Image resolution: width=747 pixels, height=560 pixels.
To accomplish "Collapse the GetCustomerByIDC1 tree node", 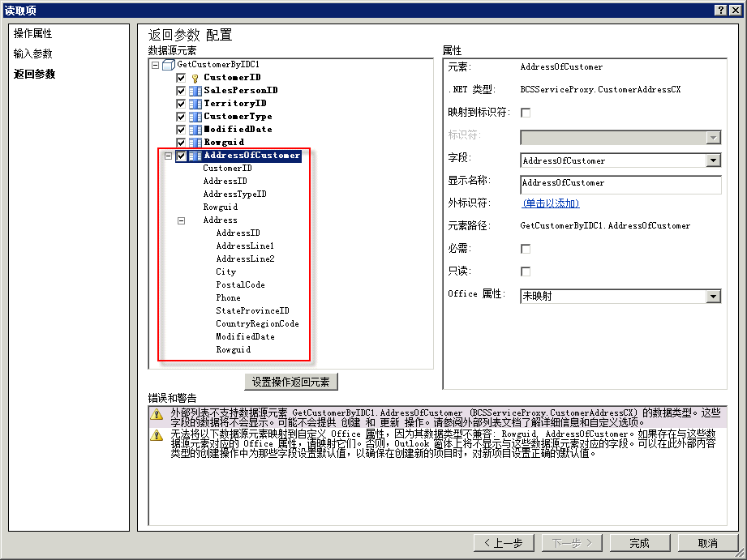I will coord(153,64).
